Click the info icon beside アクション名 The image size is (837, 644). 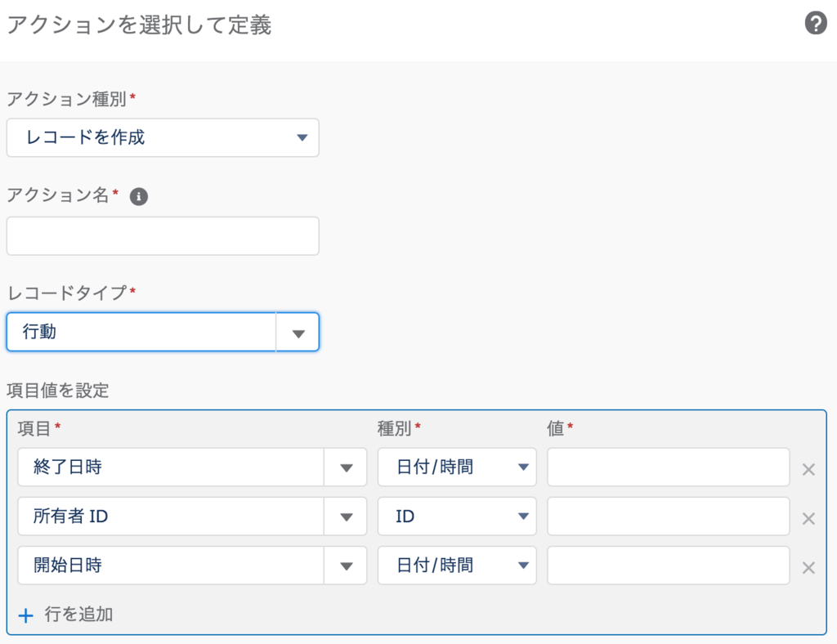[x=139, y=196]
